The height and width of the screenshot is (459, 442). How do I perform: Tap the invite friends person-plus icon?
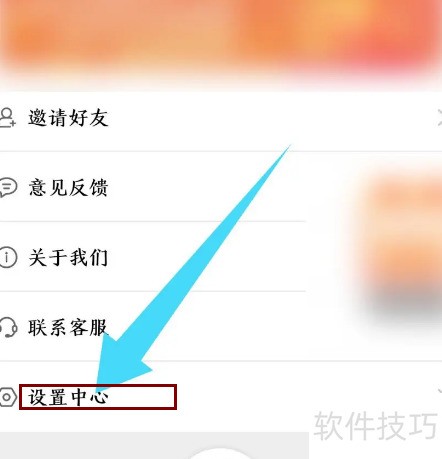[7, 117]
